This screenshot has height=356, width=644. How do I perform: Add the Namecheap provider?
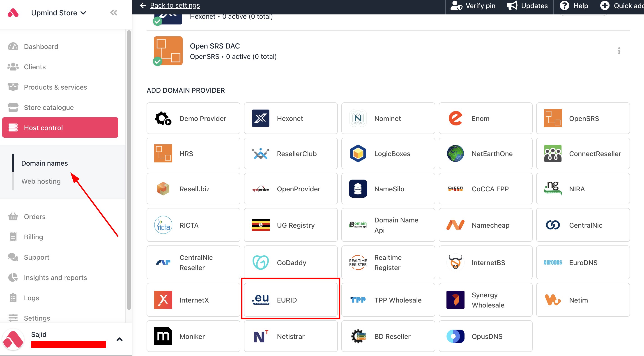(x=485, y=225)
